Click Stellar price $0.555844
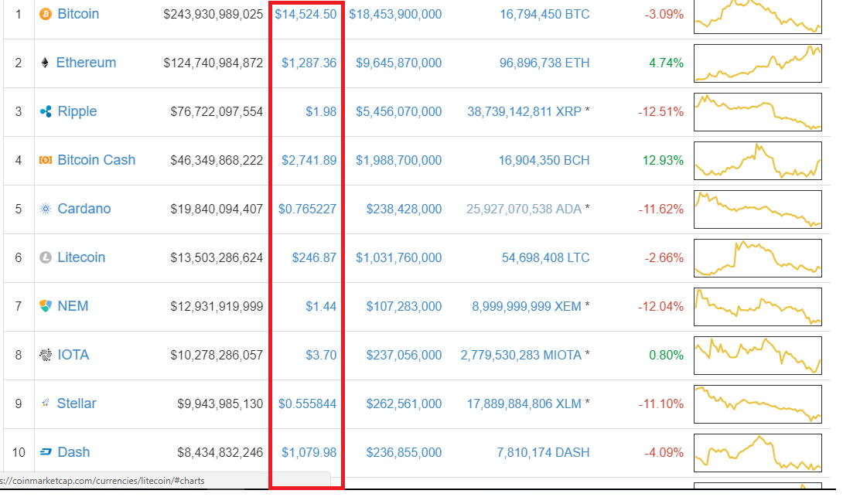843x504 pixels. 307,404
